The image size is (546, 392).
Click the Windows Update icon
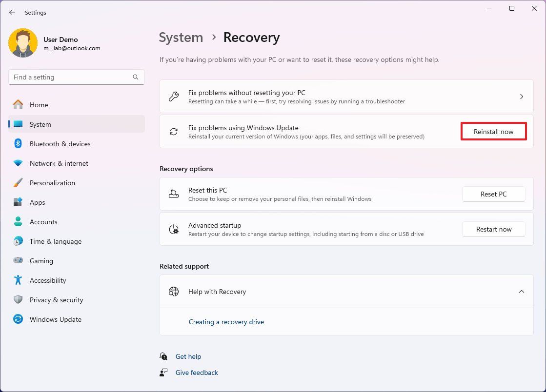click(x=18, y=319)
